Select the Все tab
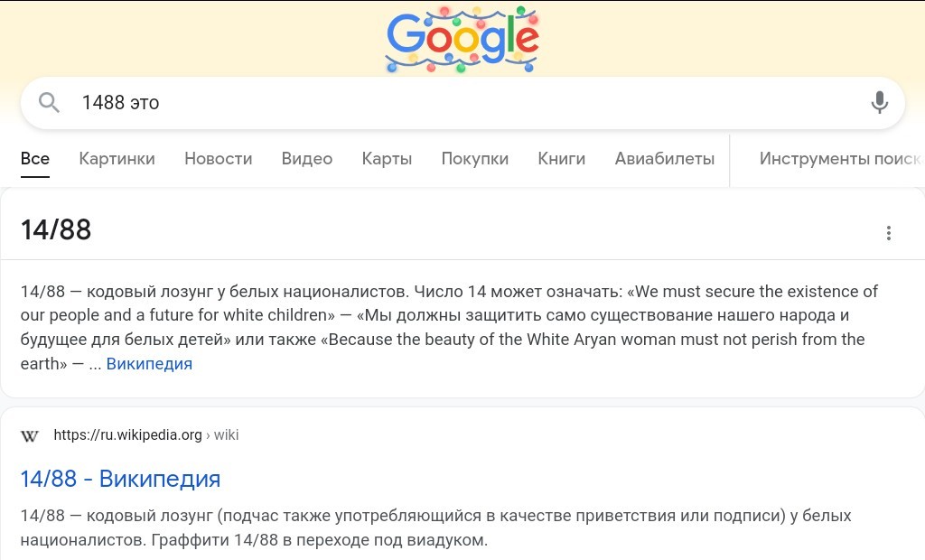The height and width of the screenshot is (560, 925). (35, 158)
